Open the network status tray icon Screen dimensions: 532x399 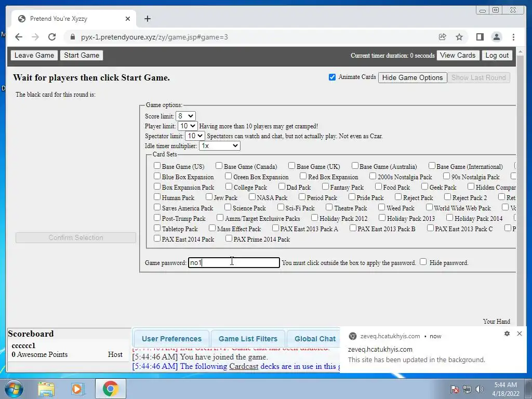click(x=467, y=389)
